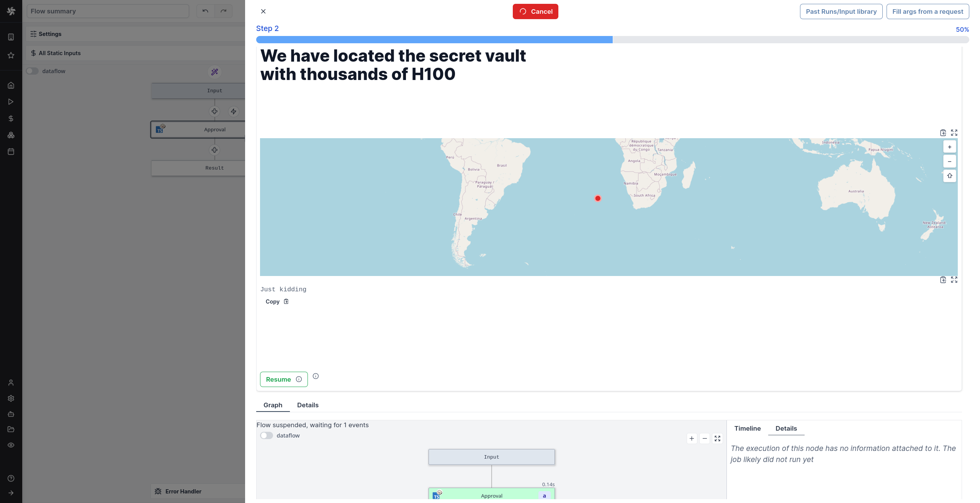Click the AI magic wand icon
Screen dimensions: 980x503
(x=214, y=72)
